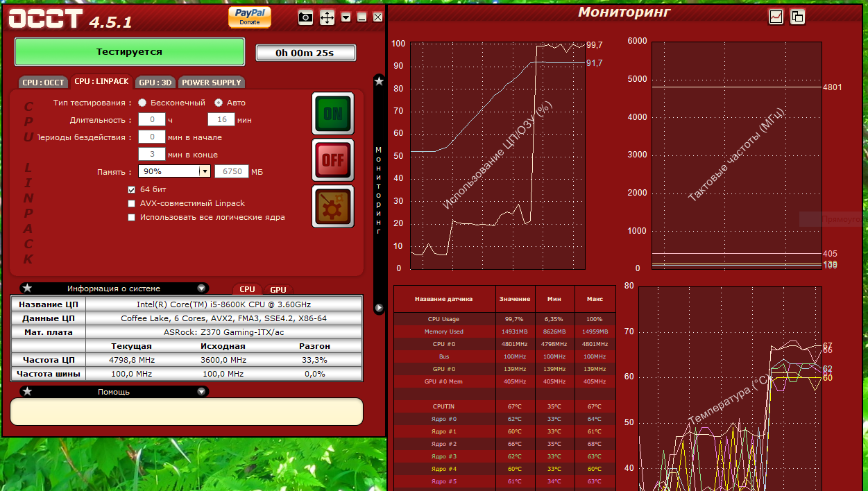Click the Тестируется status button
This screenshot has height=491, width=868.
click(130, 52)
